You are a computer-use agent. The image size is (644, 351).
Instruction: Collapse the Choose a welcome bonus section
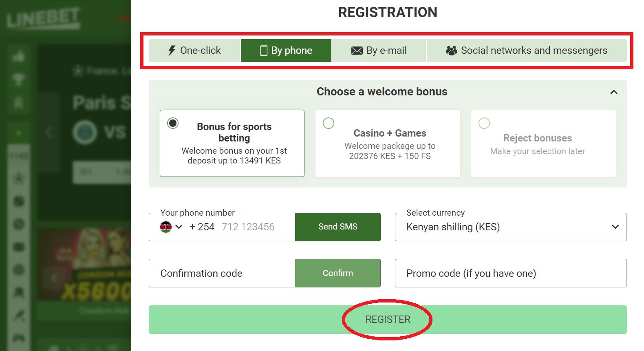614,92
